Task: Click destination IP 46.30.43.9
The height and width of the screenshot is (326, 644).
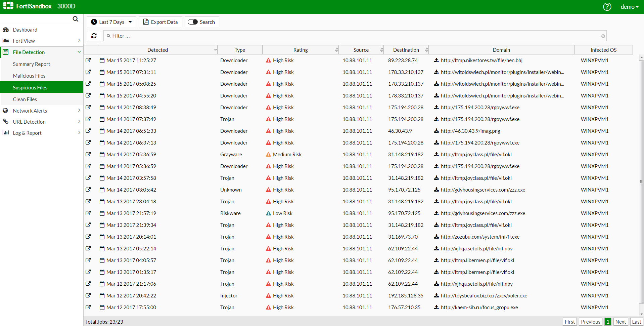Action: point(400,131)
